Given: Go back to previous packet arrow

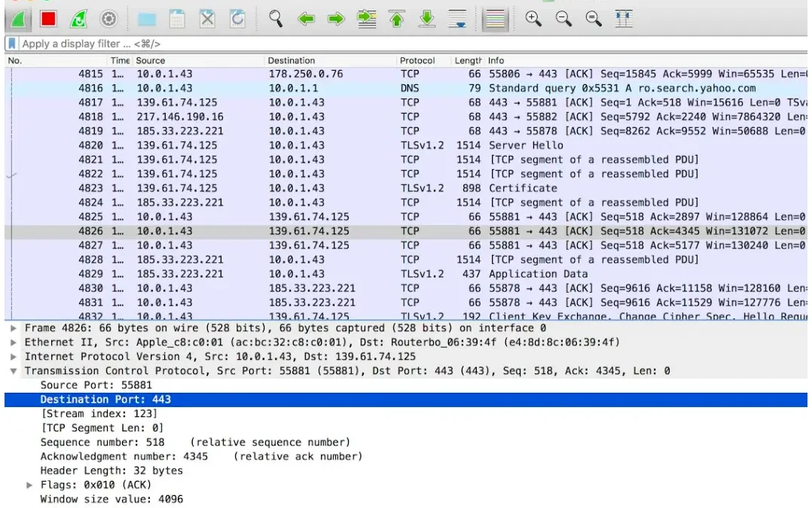Looking at the screenshot, I should (306, 19).
